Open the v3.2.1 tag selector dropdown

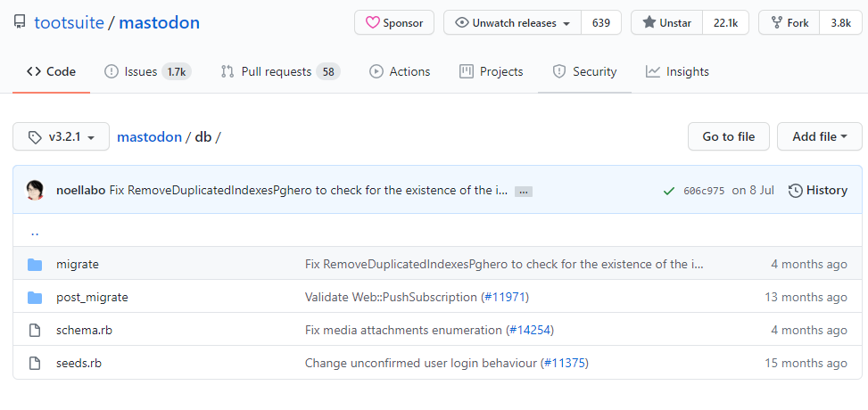coord(61,136)
